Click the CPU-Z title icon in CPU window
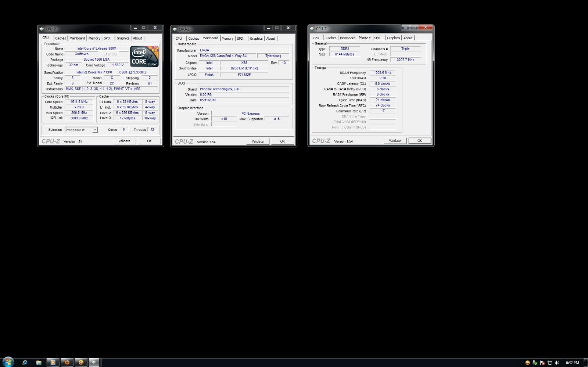The image size is (588, 367). [x=42, y=29]
